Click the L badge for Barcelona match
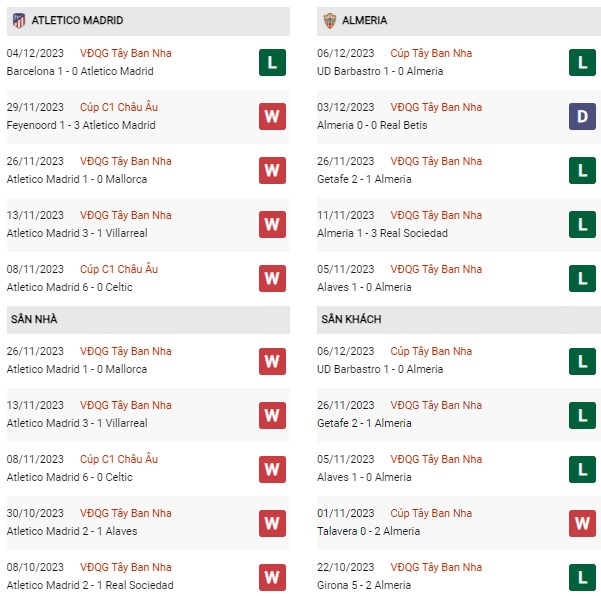 coord(272,62)
